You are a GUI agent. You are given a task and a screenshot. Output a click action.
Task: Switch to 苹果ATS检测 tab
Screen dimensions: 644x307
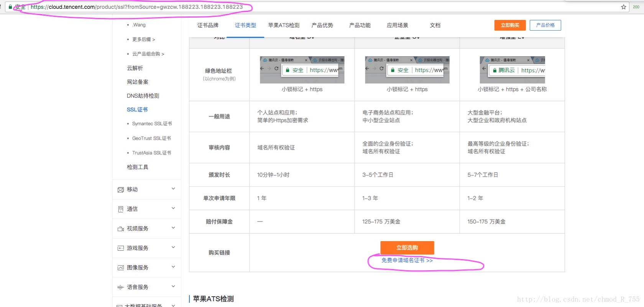tap(284, 25)
